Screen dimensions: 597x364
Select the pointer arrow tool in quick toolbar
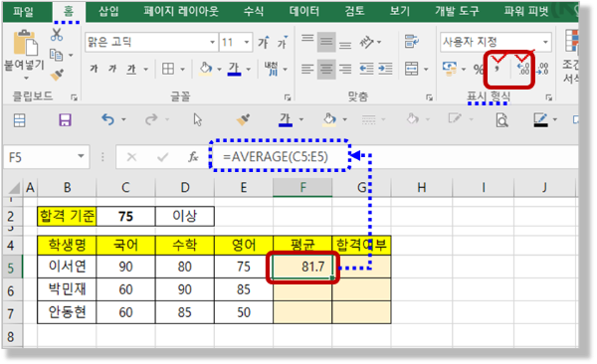[197, 119]
